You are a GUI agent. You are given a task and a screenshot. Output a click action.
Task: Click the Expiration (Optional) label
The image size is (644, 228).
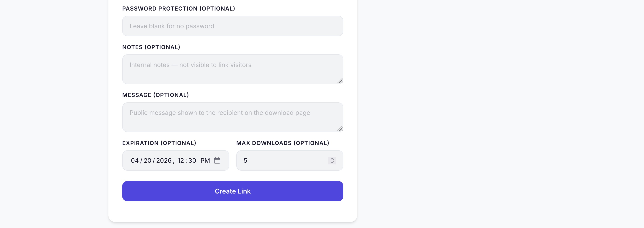[x=159, y=143]
